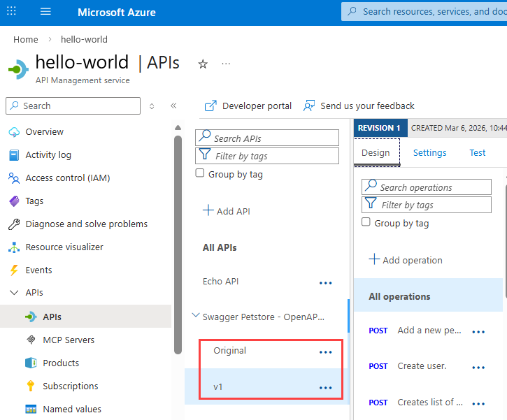
Task: Click the sidebar vertical scrollbar thumb
Action: tap(178, 245)
